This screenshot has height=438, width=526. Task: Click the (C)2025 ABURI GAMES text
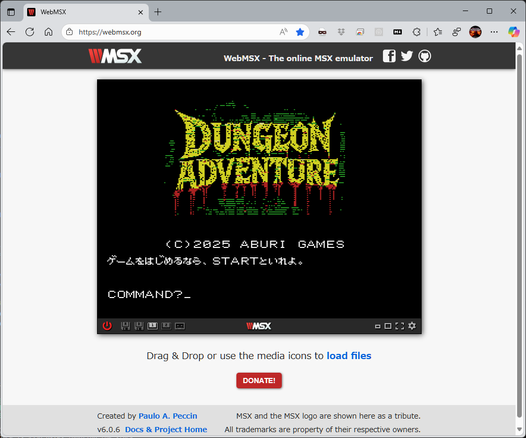click(255, 244)
